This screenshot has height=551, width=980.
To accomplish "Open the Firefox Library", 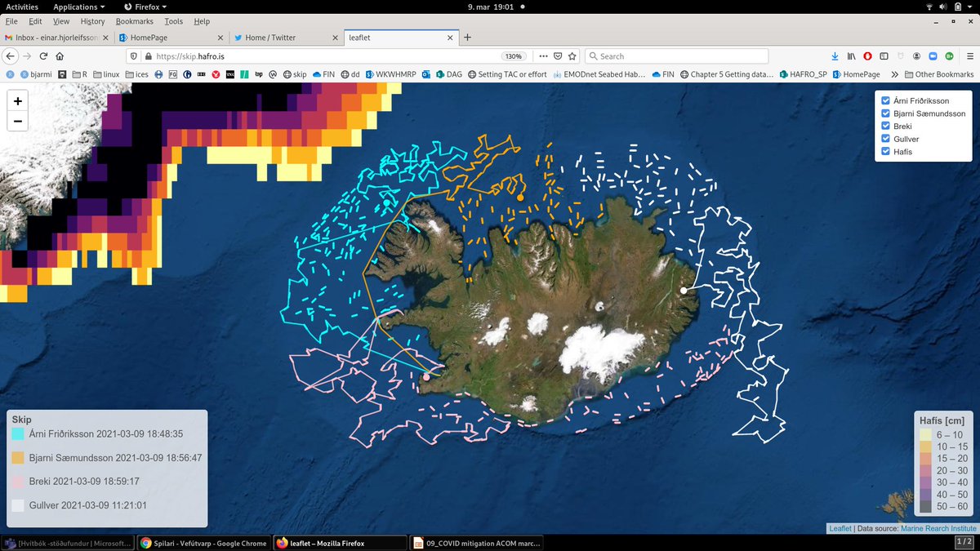I will coord(850,56).
